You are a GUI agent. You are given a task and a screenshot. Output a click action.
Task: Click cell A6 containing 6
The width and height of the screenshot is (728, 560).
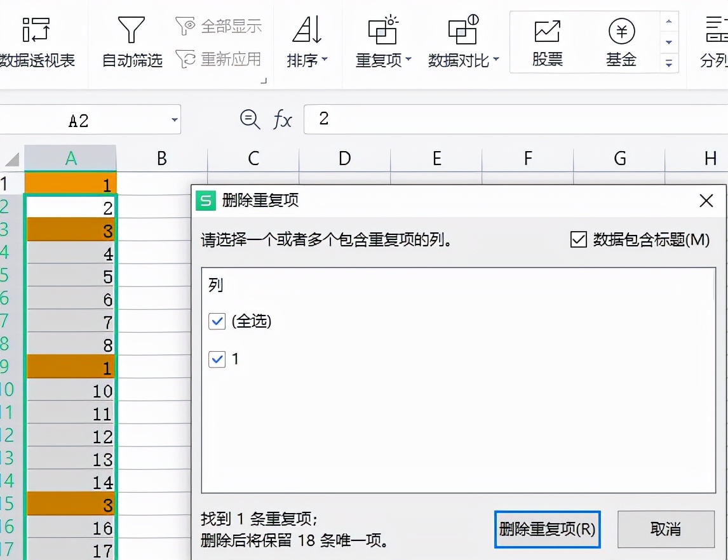tap(70, 298)
